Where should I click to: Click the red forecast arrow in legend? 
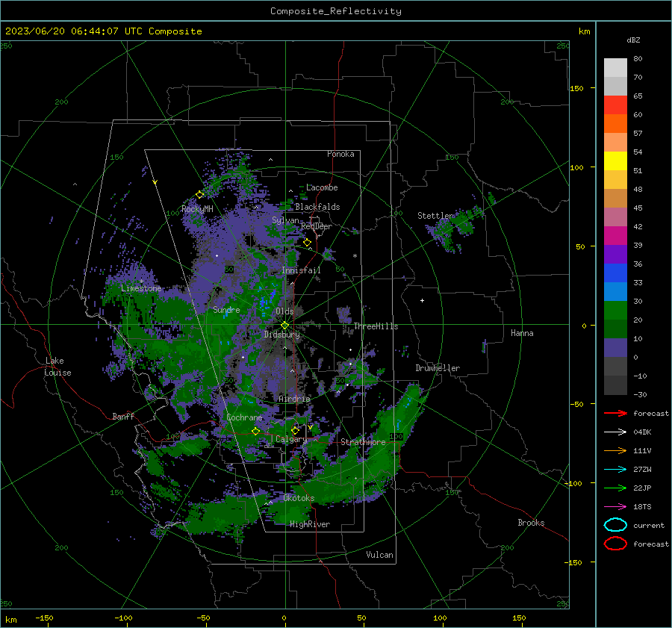tap(615, 413)
